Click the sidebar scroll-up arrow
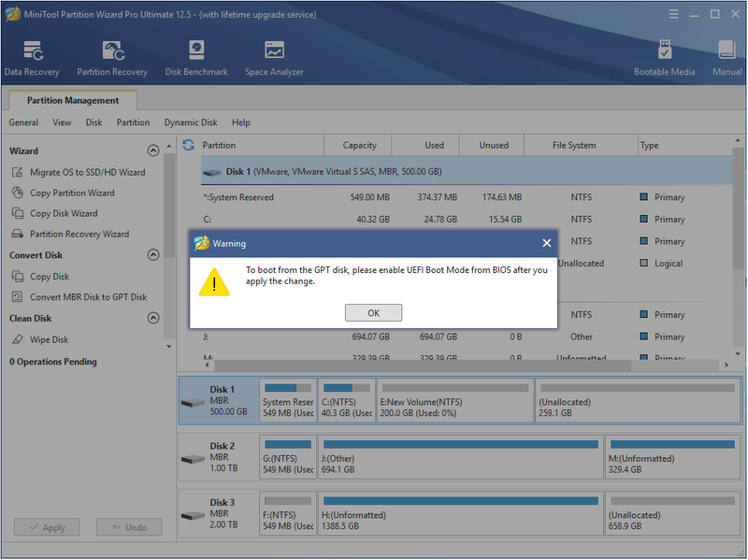The width and height of the screenshot is (748, 560). click(x=169, y=146)
